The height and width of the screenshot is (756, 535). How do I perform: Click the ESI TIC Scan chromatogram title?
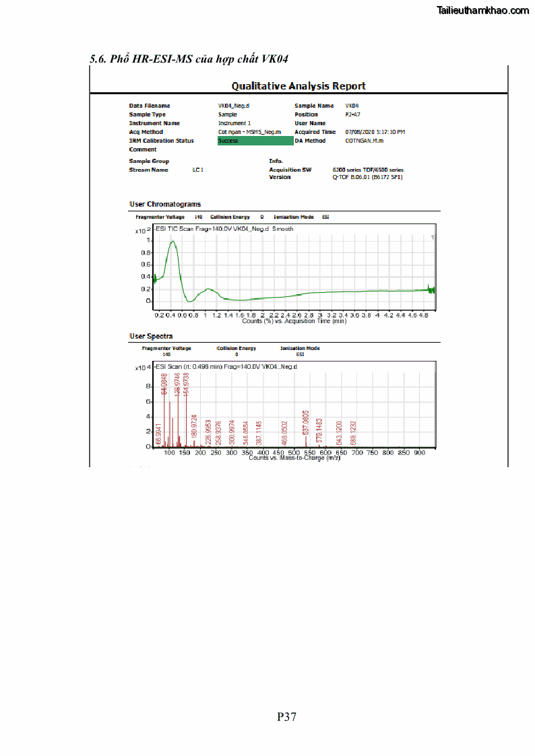click(224, 229)
